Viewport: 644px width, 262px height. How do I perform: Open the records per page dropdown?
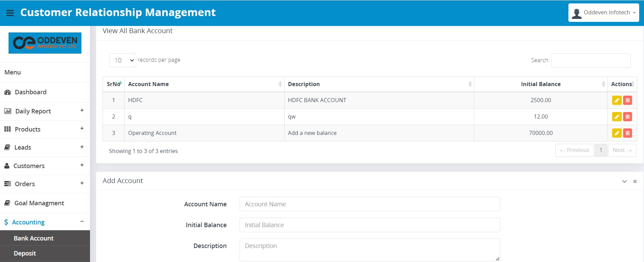123,60
